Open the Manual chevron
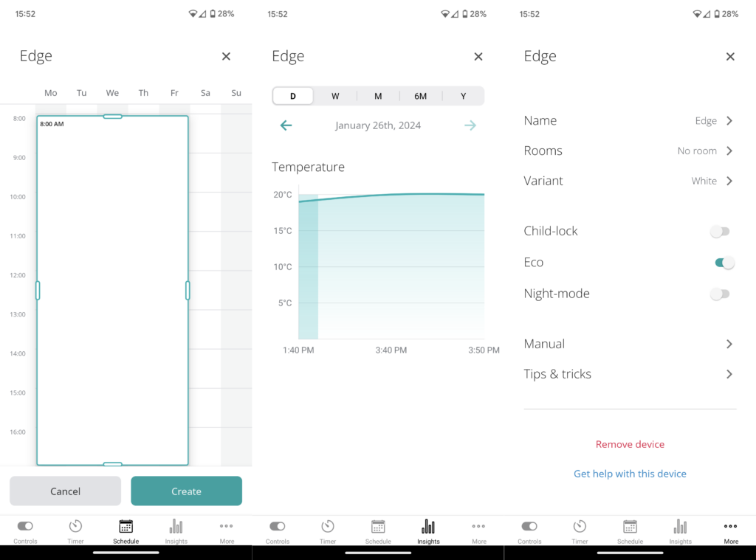Screen dimensions: 756x560 pos(729,344)
